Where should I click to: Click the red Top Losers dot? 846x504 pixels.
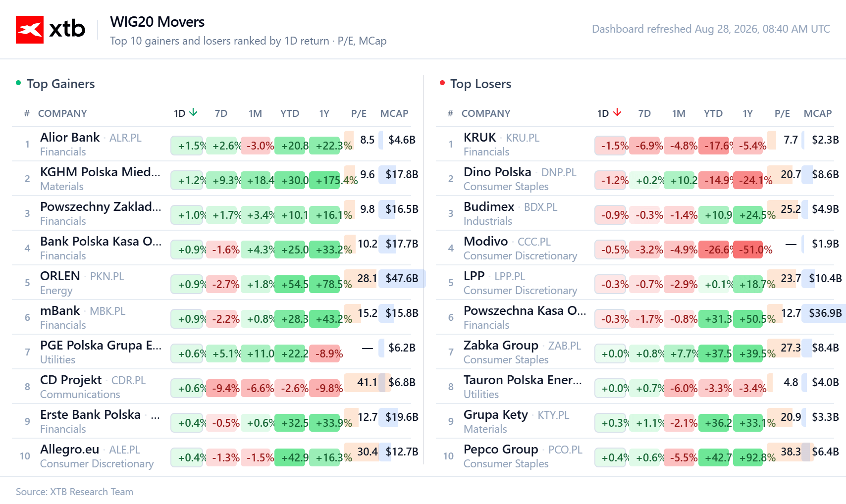(442, 83)
